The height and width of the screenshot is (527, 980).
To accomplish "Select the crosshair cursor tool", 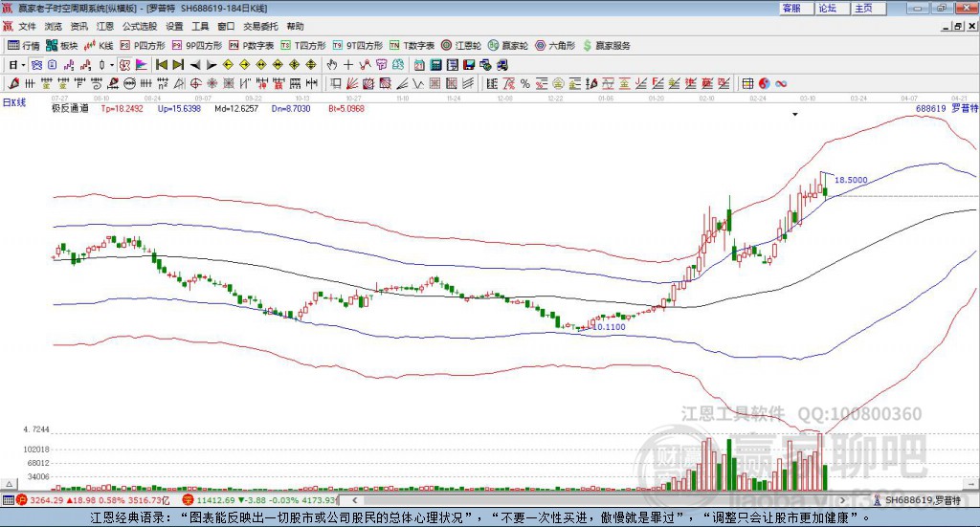I will coord(348,65).
